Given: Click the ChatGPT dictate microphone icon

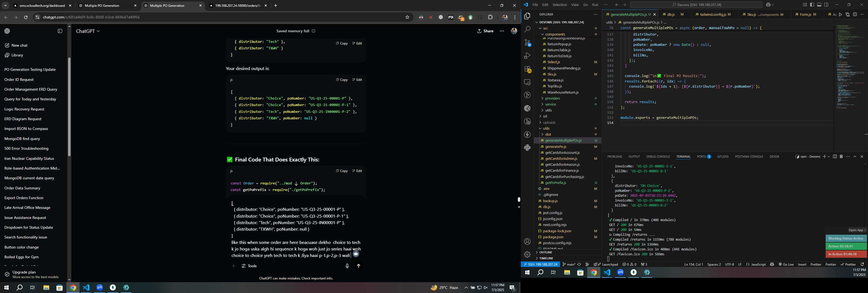Looking at the screenshot, I should coord(347,266).
